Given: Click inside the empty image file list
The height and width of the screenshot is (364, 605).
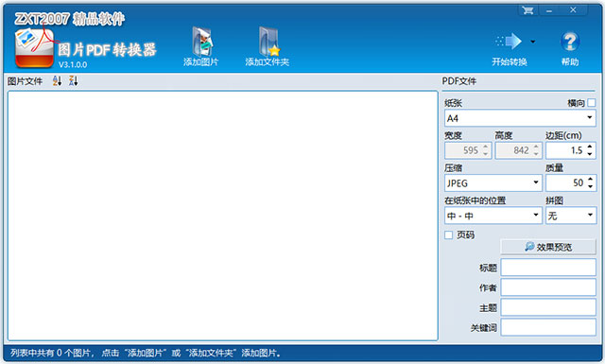Looking at the screenshot, I should click(x=223, y=216).
